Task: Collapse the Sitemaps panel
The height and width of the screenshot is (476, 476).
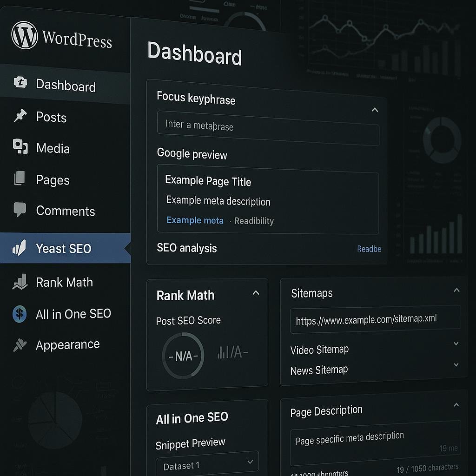Action: tap(456, 290)
